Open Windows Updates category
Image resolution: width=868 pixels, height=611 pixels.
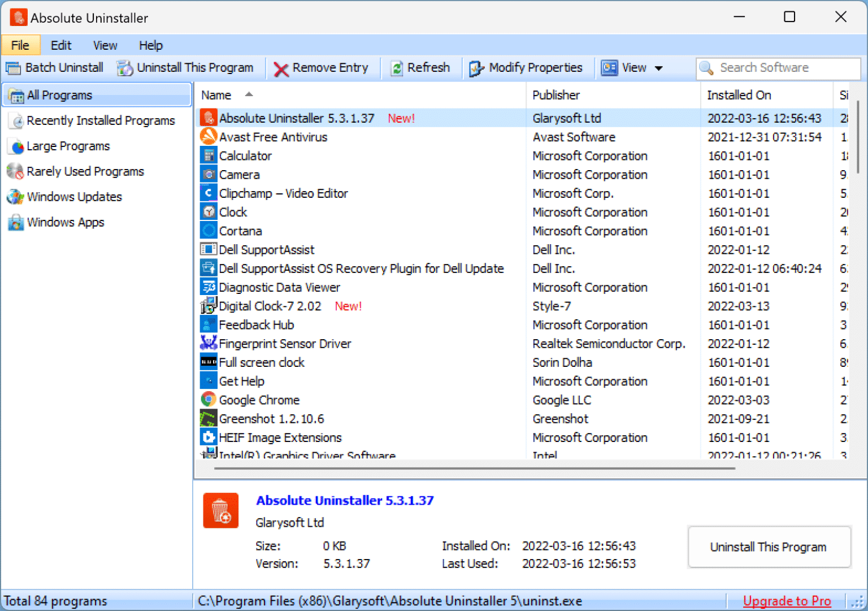pos(74,197)
